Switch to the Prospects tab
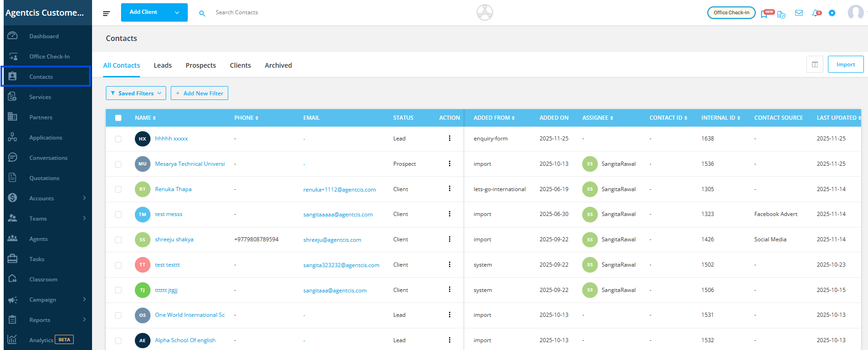Image resolution: width=868 pixels, height=350 pixels. point(201,65)
